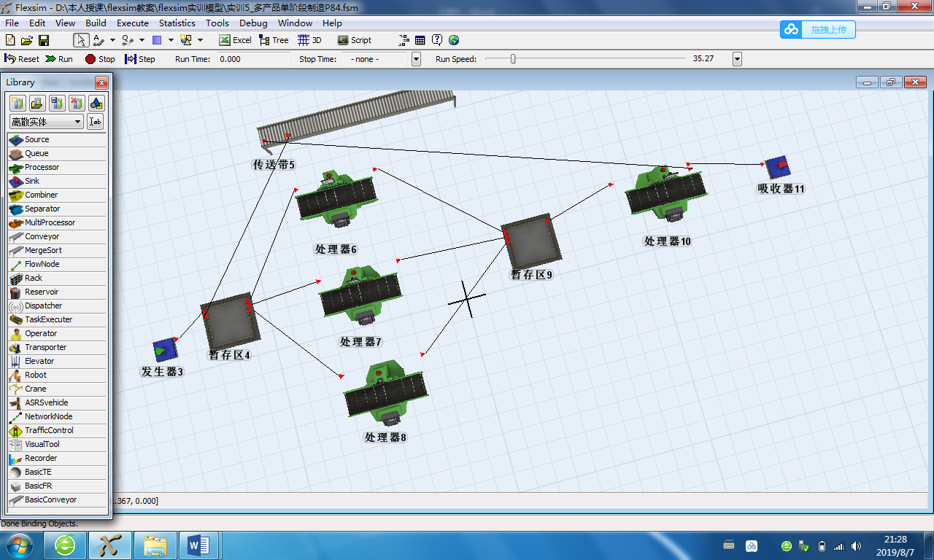Activate the new selection mode tool
Image resolution: width=934 pixels, height=560 pixels.
point(185,40)
